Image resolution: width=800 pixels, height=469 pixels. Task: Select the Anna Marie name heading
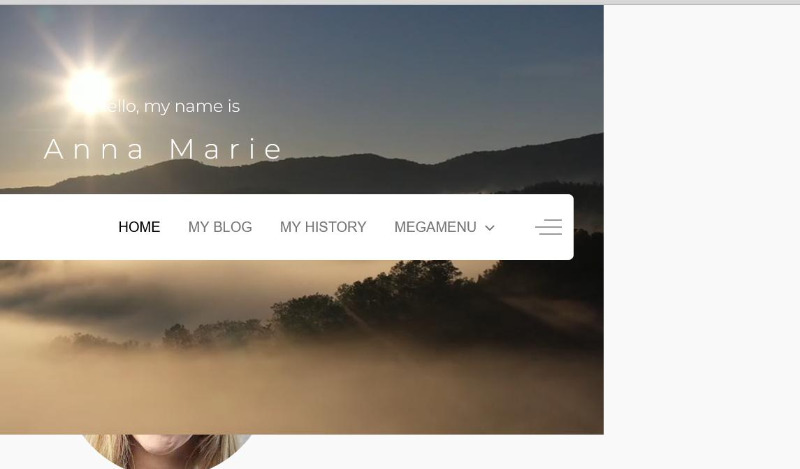[x=163, y=149]
